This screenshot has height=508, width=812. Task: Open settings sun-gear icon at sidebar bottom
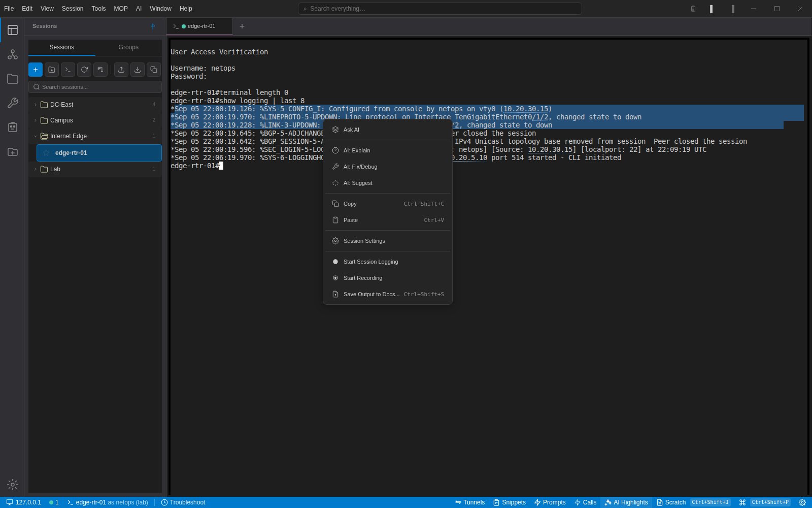(x=13, y=485)
